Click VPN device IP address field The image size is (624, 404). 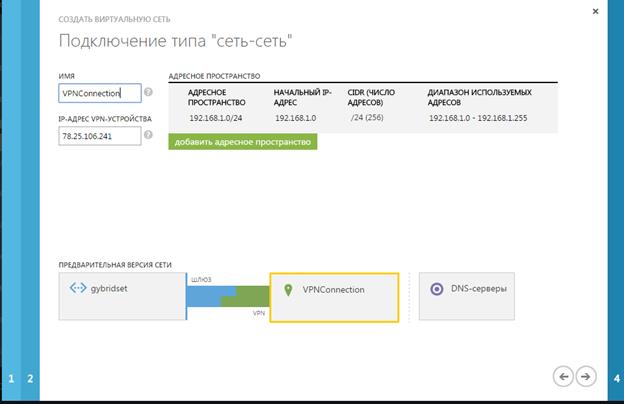coord(99,138)
